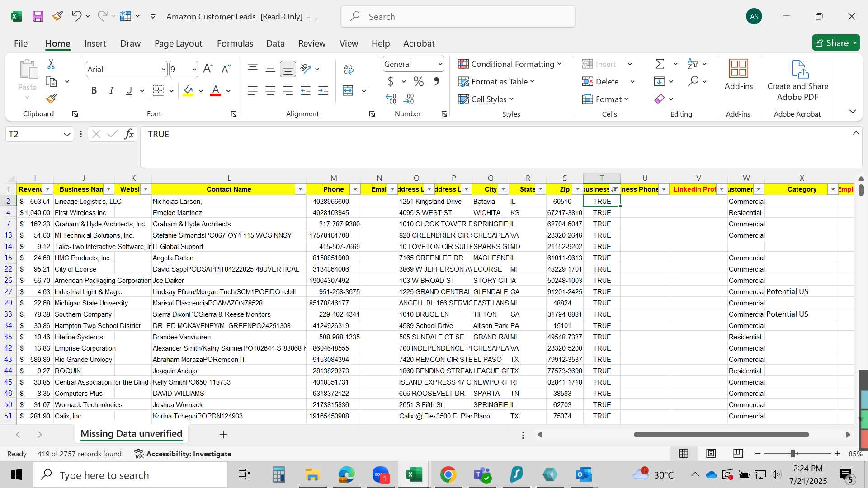This screenshot has height=488, width=868.
Task: Apply red Font Color
Action: (216, 91)
